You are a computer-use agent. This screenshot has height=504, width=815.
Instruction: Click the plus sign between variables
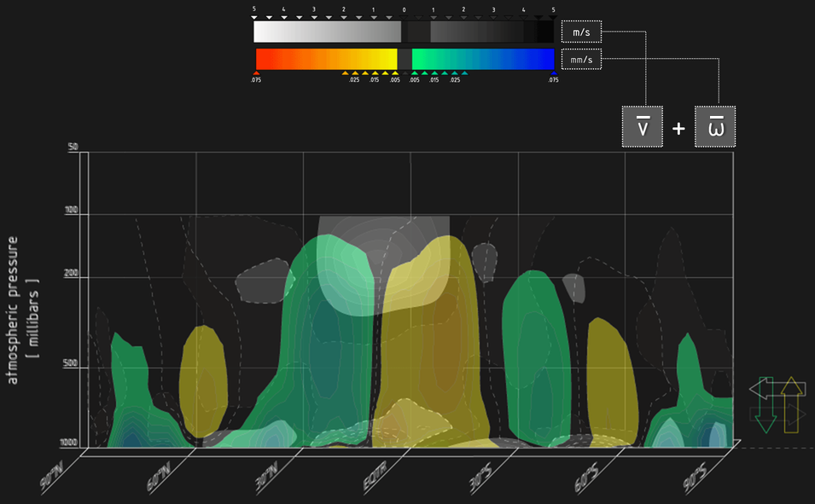tap(678, 128)
